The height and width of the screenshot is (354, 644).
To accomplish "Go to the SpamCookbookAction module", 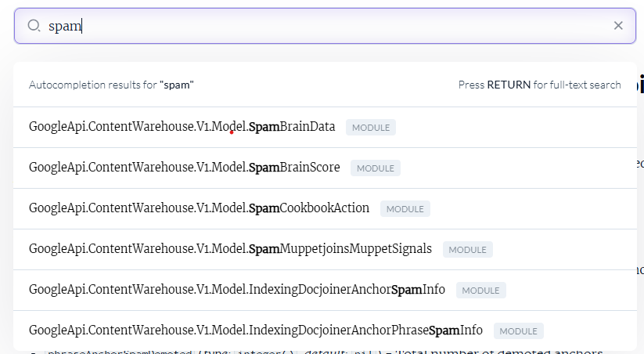I will (199, 208).
